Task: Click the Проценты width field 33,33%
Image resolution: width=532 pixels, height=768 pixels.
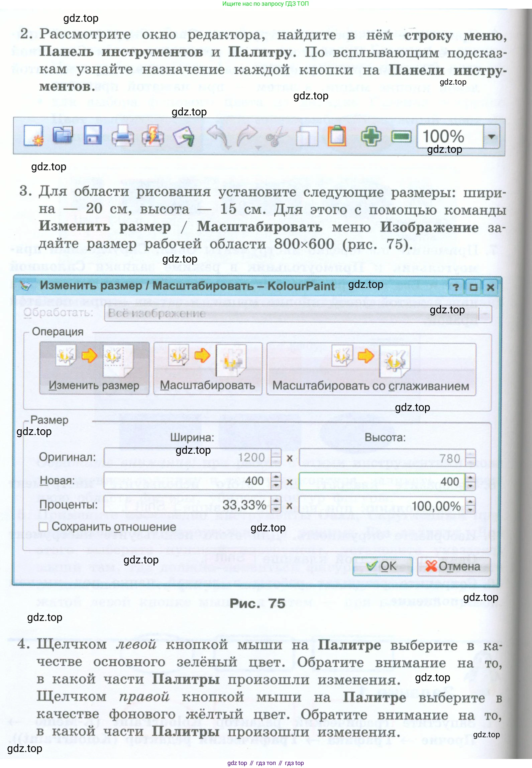Action: point(187,504)
